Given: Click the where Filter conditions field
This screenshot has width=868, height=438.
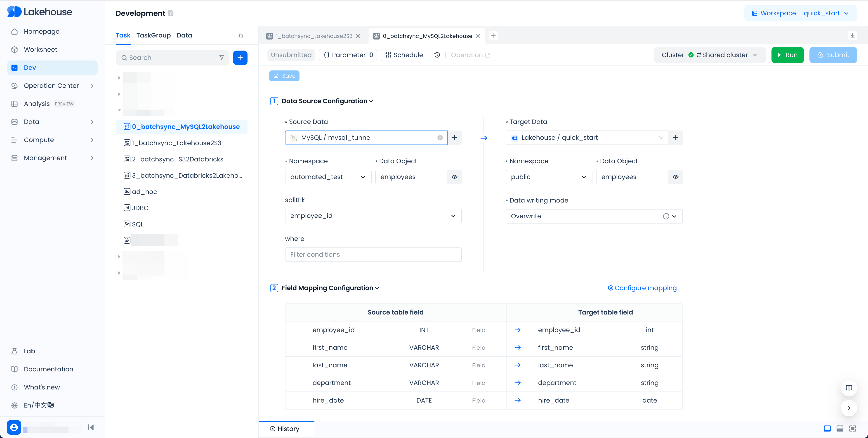Looking at the screenshot, I should (373, 254).
